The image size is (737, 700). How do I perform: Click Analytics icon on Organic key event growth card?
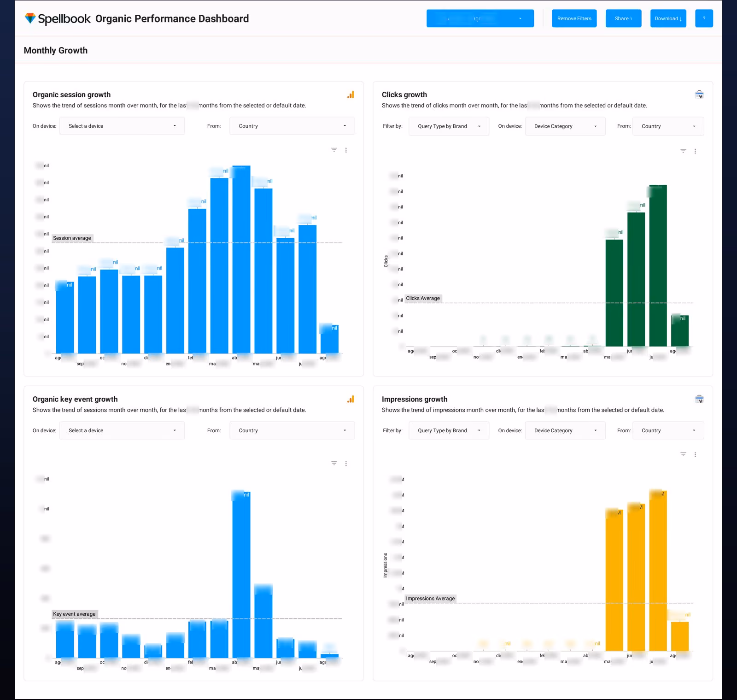tap(351, 399)
